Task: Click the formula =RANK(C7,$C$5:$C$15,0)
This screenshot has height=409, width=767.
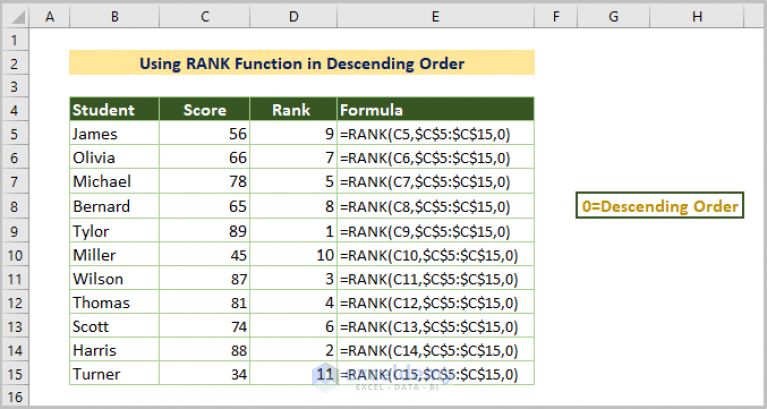Action: tap(435, 181)
